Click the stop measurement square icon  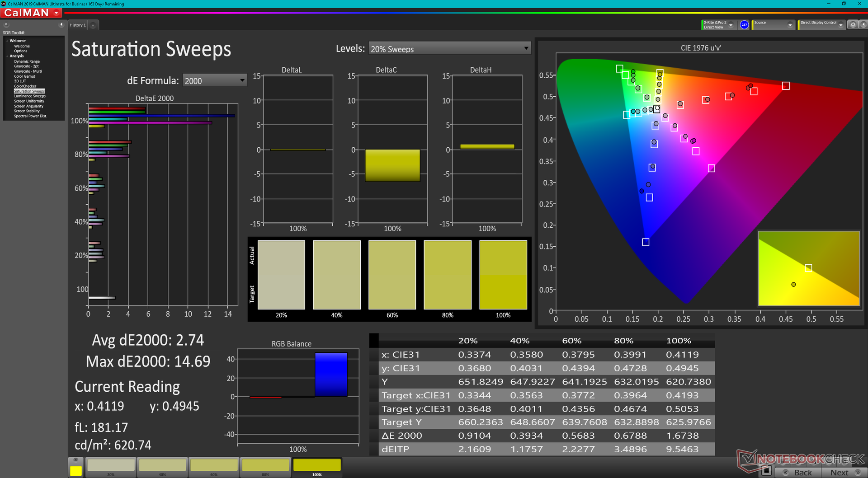[x=766, y=471]
